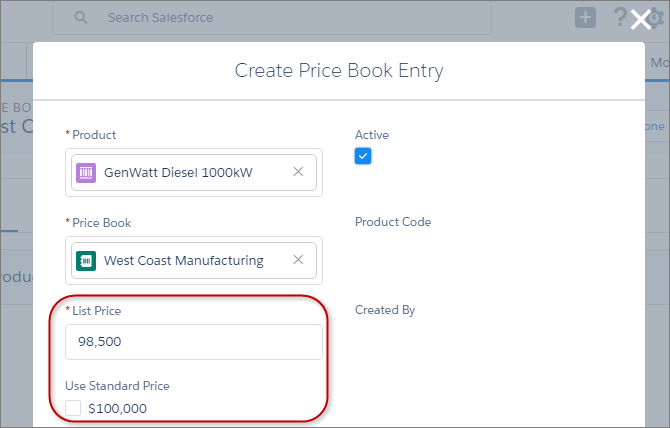This screenshot has width=670, height=428.
Task: Click the Use Standard Price label
Action: 118,386
